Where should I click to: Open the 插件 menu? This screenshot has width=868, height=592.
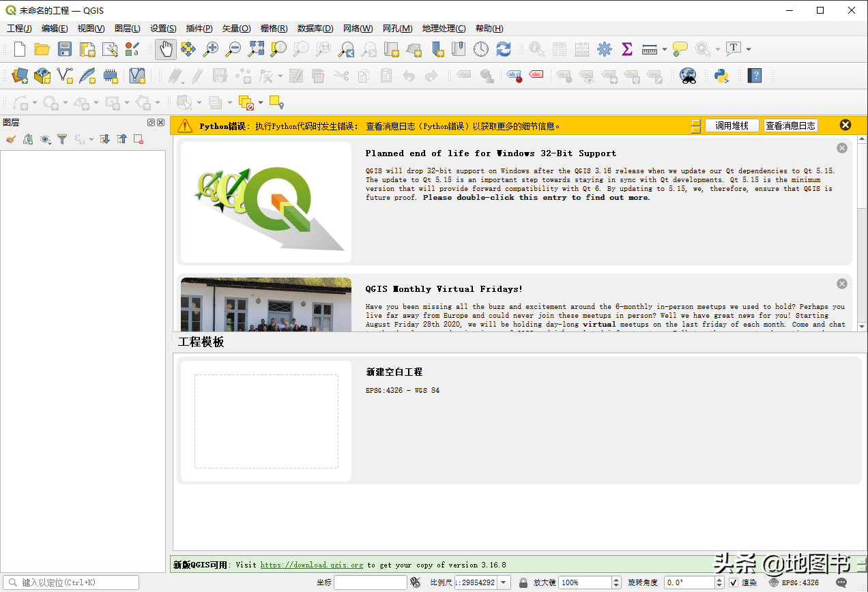(199, 29)
